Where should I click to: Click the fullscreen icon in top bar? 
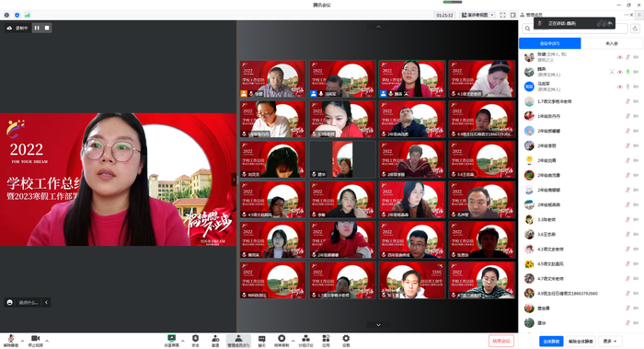tap(502, 15)
